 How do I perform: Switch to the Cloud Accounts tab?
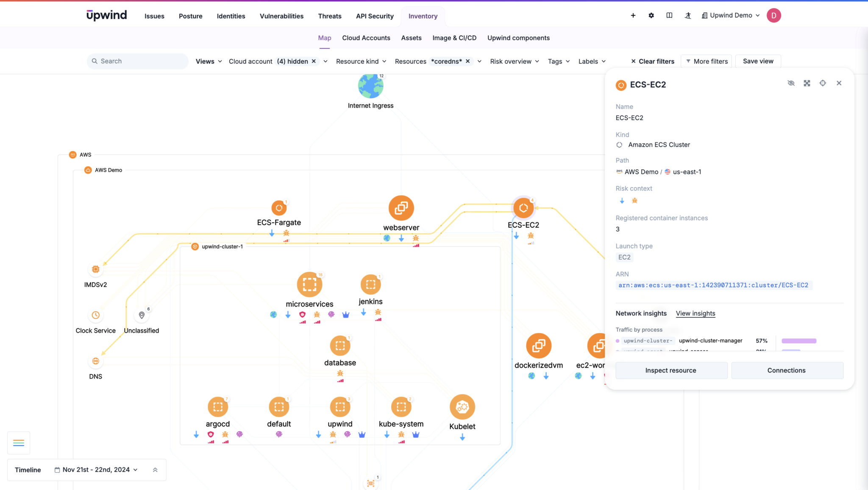[366, 38]
